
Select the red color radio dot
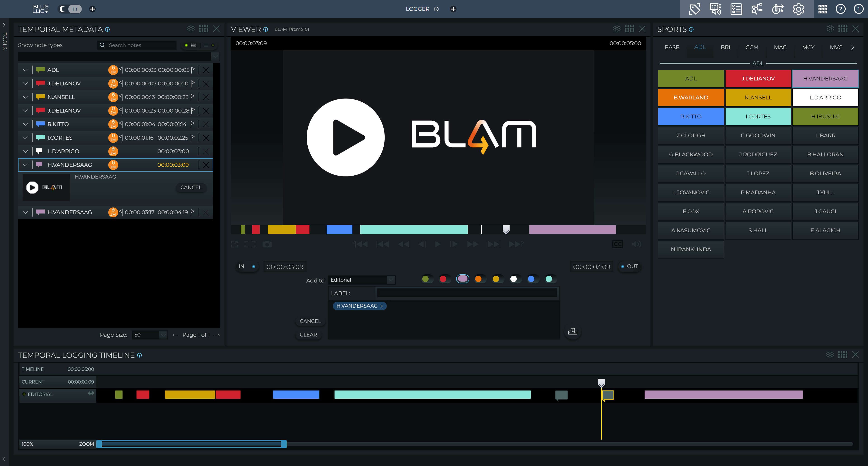coord(443,279)
